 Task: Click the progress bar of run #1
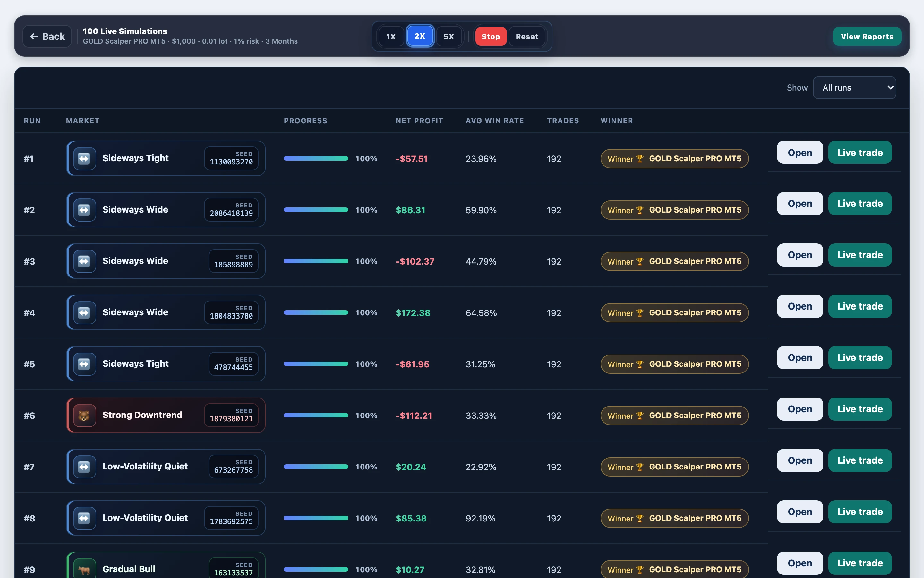(x=316, y=158)
